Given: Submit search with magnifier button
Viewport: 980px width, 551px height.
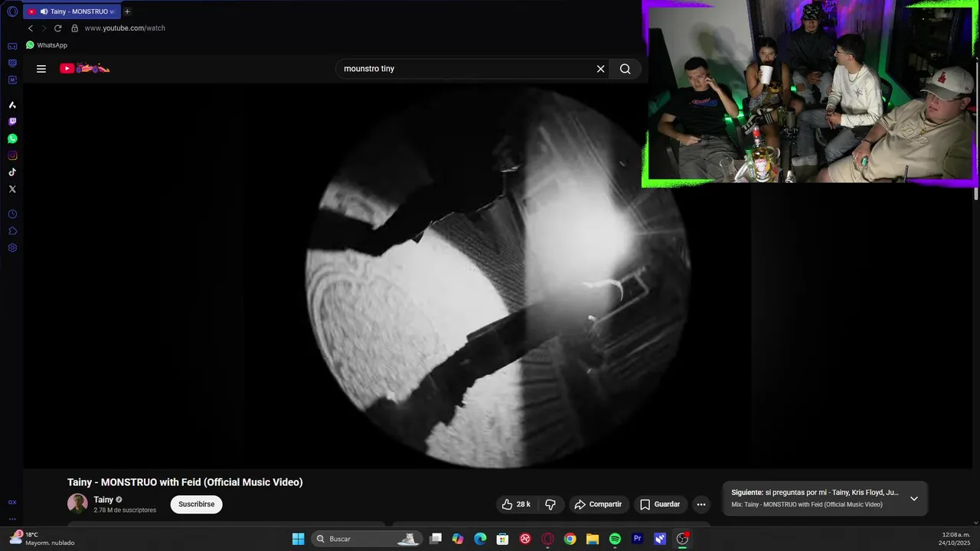Looking at the screenshot, I should coord(626,69).
